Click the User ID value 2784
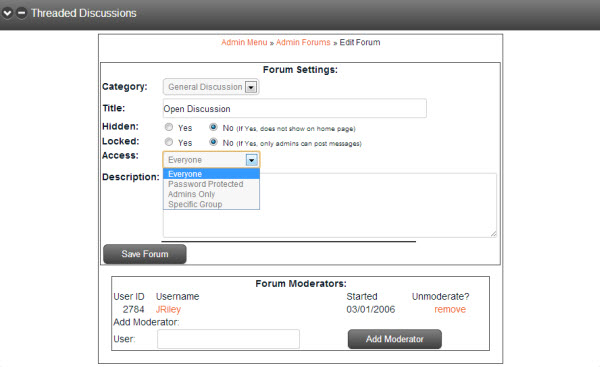 coord(134,309)
